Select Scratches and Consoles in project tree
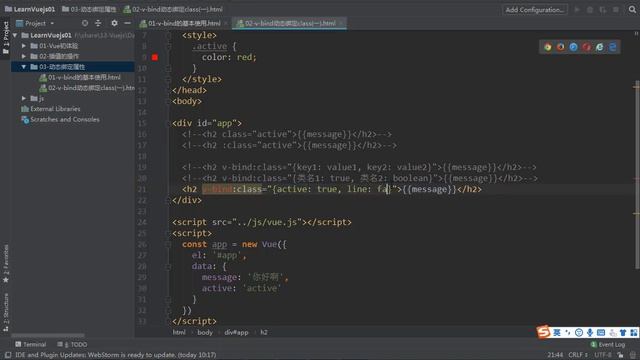 tap(60, 120)
